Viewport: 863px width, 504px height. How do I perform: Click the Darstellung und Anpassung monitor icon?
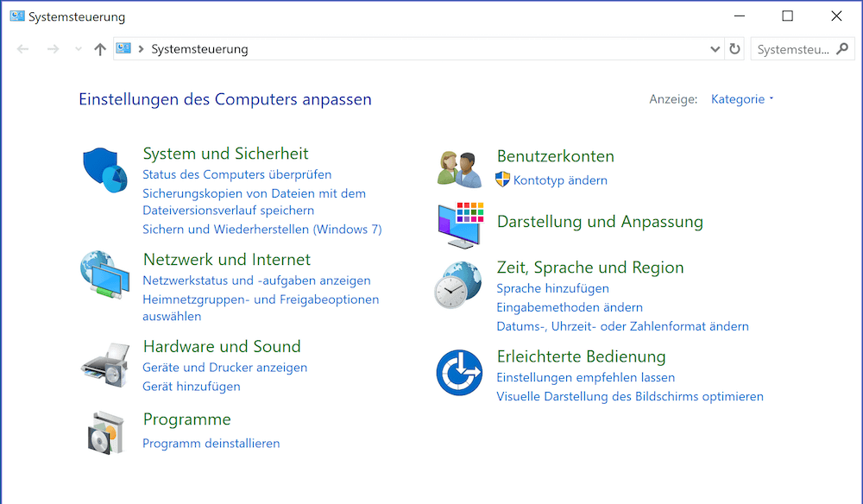pos(461,224)
